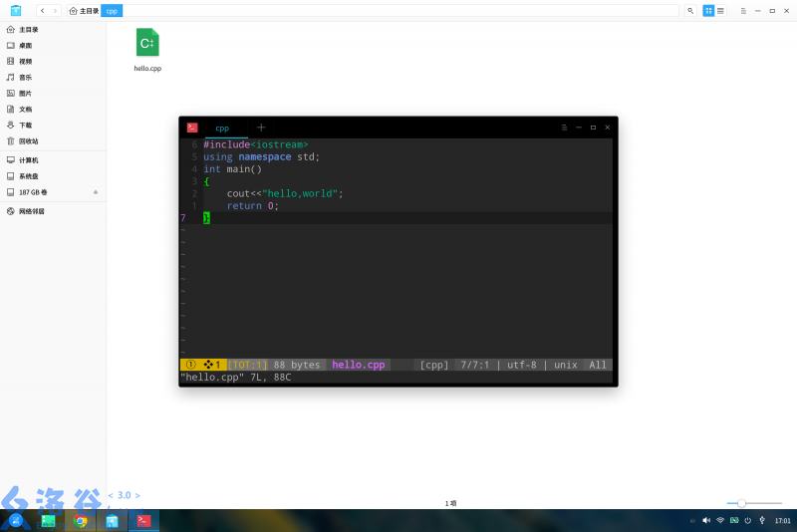Open the hello.cpp file icon
The width and height of the screenshot is (797, 532).
(x=147, y=43)
